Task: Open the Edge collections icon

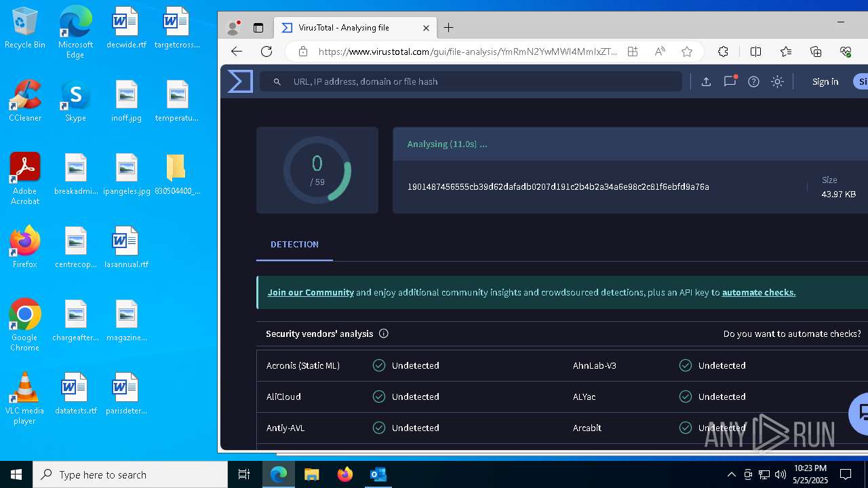Action: coord(816,52)
